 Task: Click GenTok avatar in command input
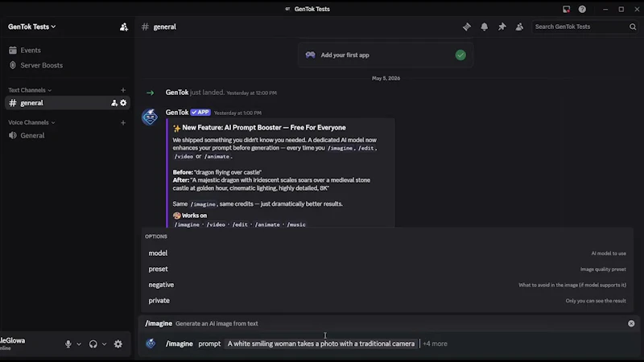tap(151, 343)
